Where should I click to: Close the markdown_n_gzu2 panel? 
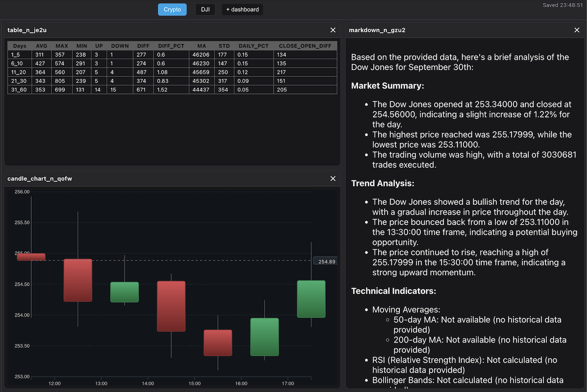[x=577, y=30]
